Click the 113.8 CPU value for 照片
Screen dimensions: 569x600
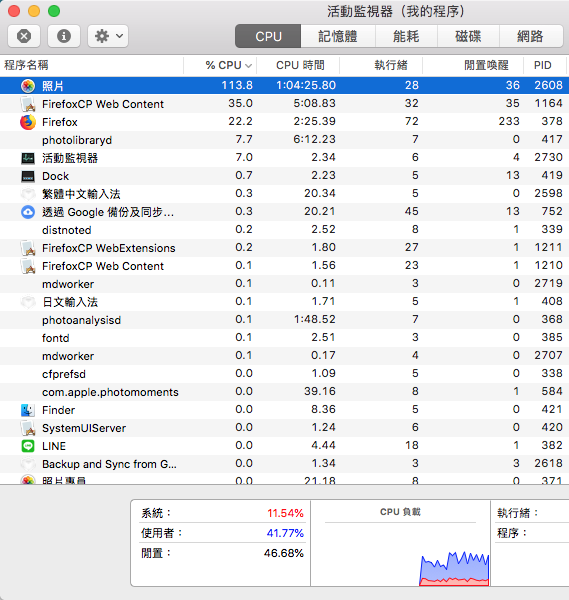click(x=237, y=85)
